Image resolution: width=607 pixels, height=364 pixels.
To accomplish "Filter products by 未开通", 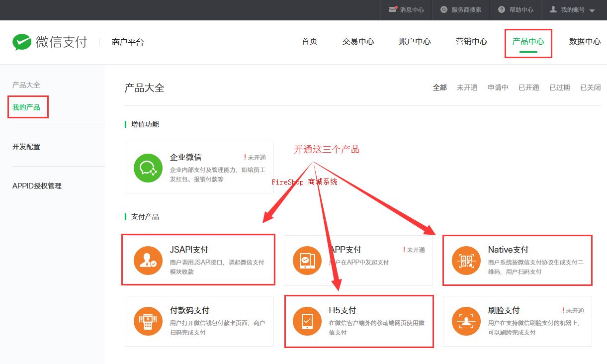I will click(x=467, y=88).
